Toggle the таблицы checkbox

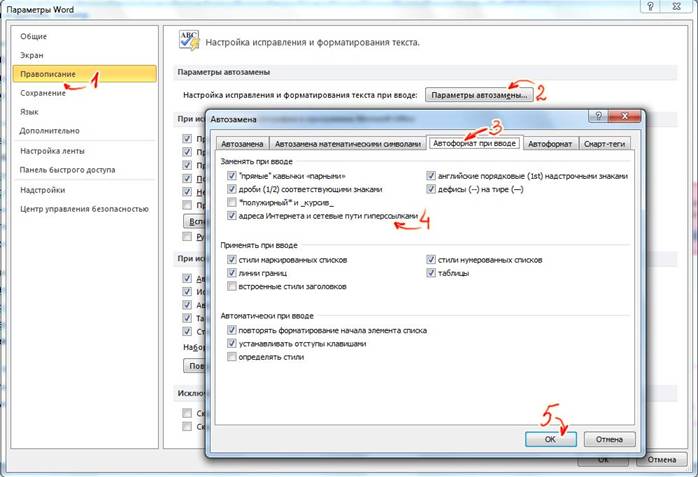430,273
